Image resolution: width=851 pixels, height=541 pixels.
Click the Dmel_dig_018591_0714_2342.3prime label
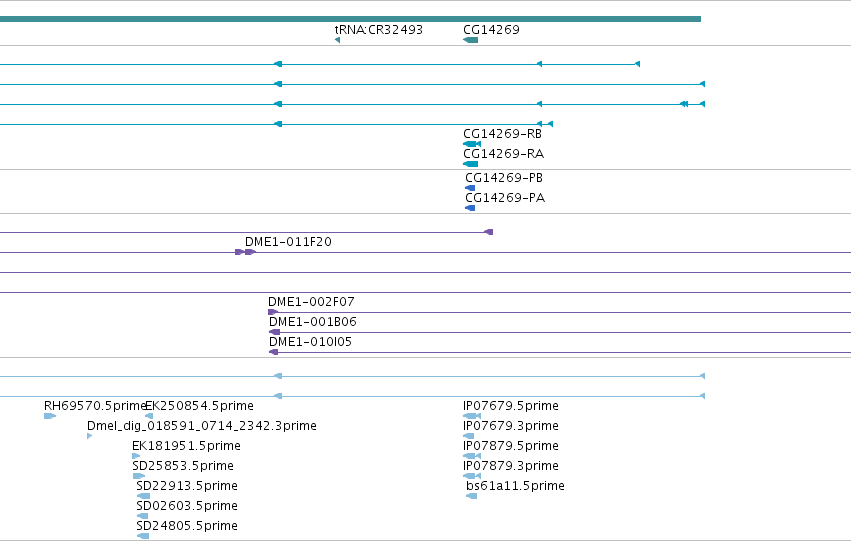[202, 427]
